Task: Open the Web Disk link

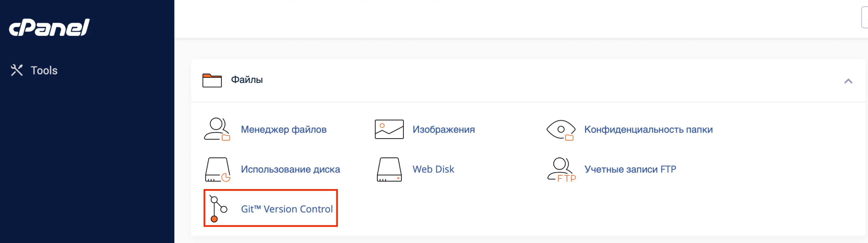Action: (433, 169)
